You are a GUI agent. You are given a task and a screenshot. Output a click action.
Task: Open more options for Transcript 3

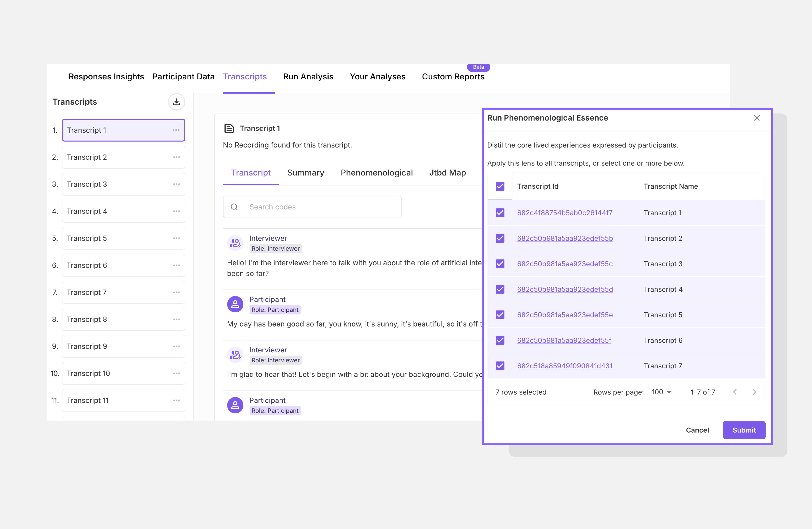176,184
